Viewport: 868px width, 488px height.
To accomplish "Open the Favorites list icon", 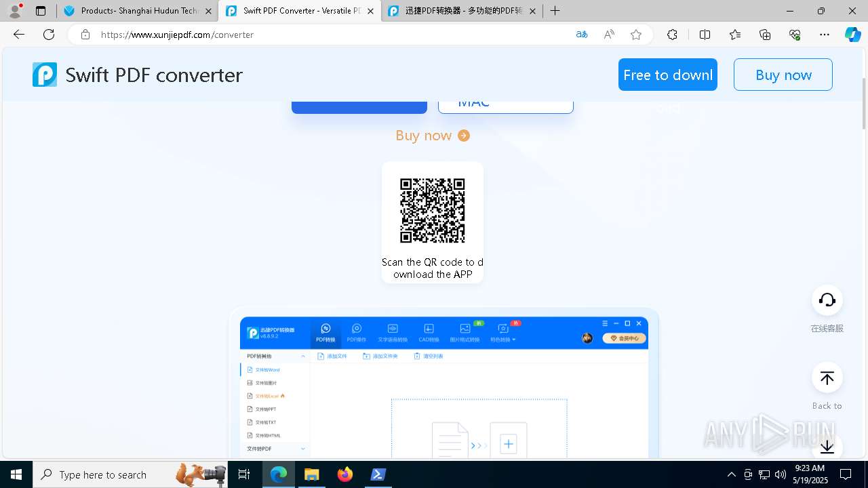I will 735,35.
